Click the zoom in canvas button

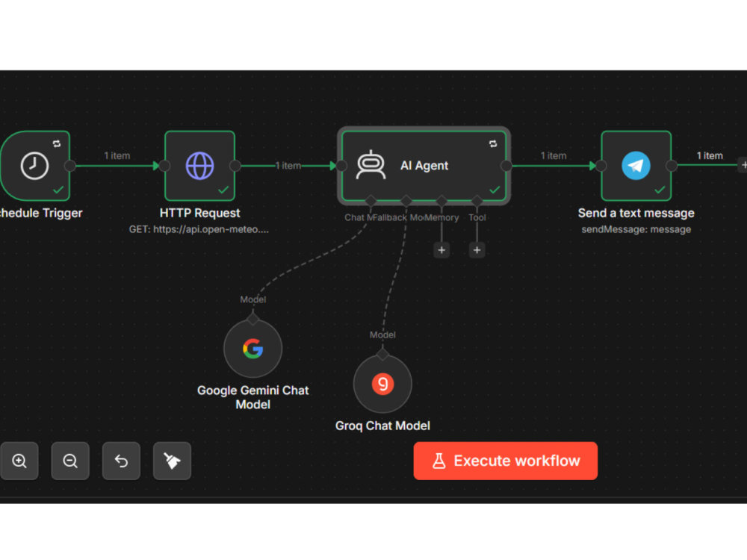[19, 461]
